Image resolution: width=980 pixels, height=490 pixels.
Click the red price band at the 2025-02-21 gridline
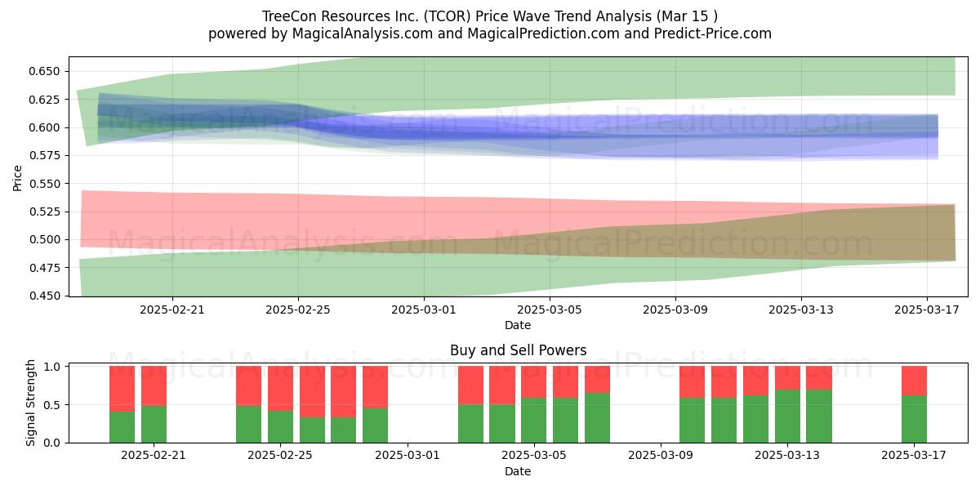172,220
